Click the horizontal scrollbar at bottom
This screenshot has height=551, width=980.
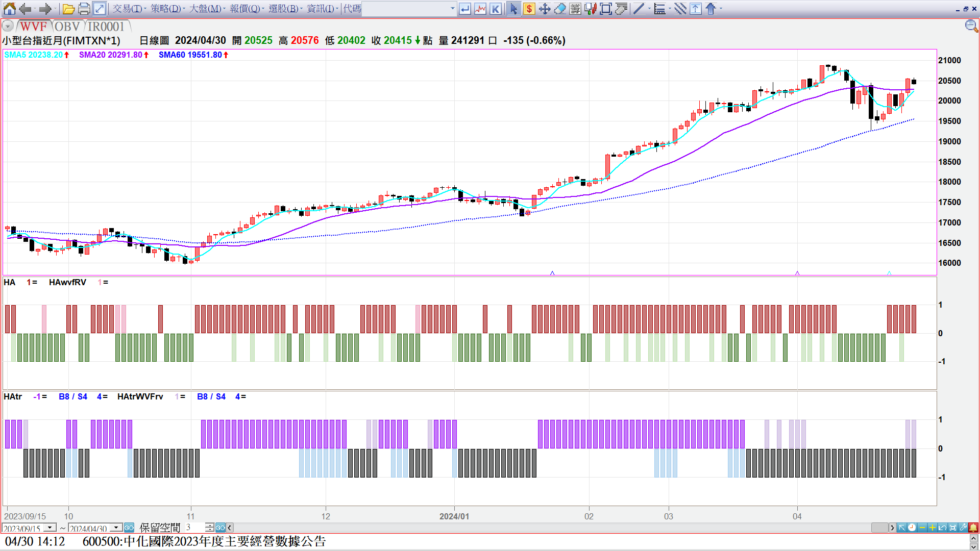pyautogui.click(x=561, y=528)
